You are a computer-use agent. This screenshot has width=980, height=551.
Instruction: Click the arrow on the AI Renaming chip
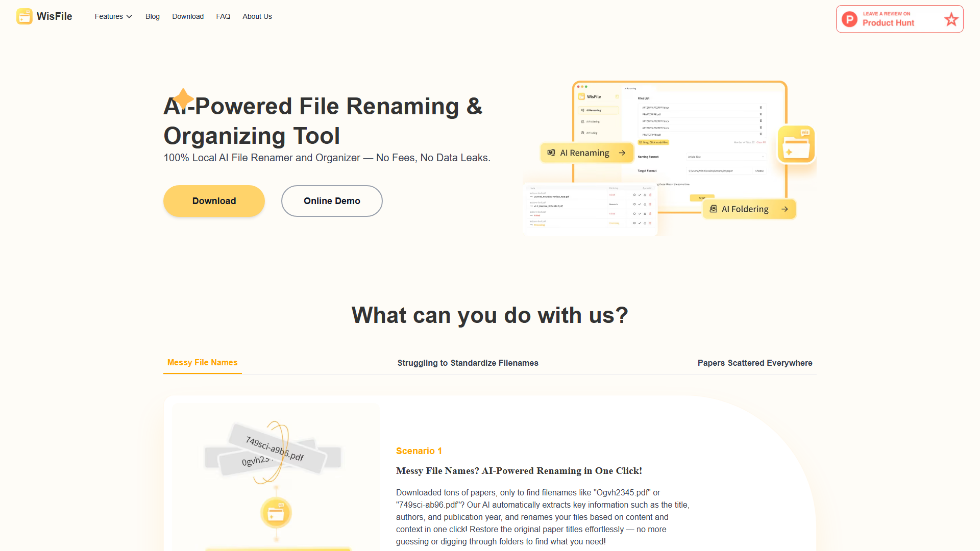[622, 153]
